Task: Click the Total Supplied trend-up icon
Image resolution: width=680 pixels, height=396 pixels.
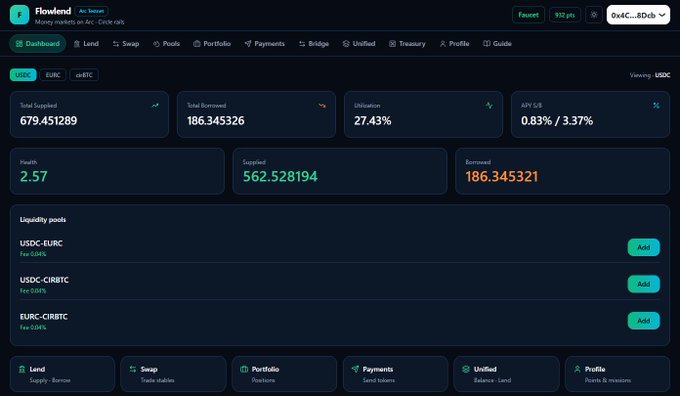Action: (x=155, y=105)
